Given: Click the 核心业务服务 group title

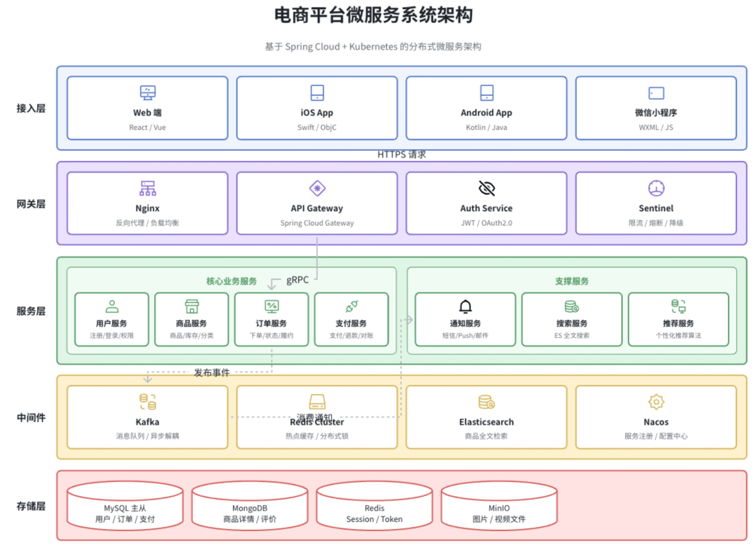Looking at the screenshot, I should (232, 281).
